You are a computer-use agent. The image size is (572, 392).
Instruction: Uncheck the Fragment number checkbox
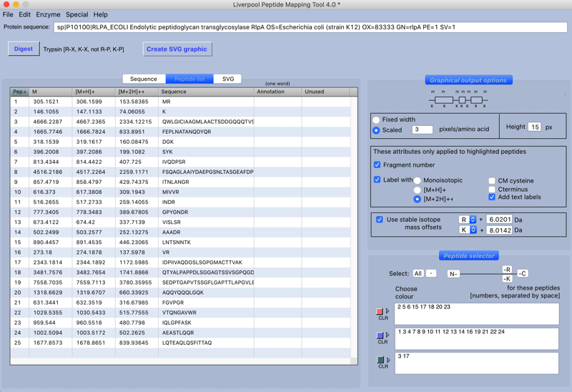point(378,165)
